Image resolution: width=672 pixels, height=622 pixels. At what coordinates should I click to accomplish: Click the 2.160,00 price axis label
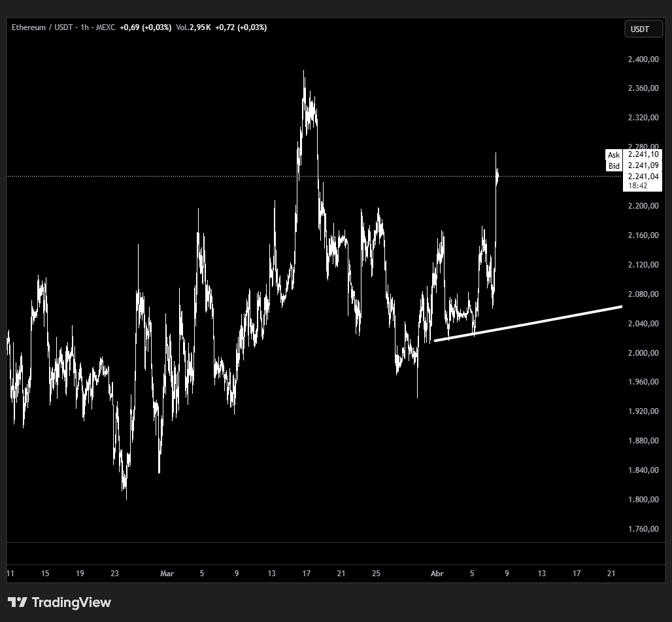click(x=643, y=235)
